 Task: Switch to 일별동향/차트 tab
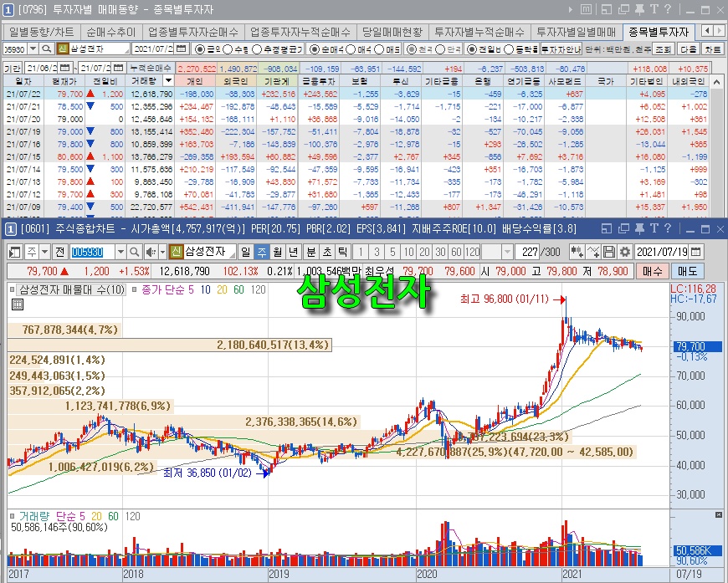pos(41,32)
